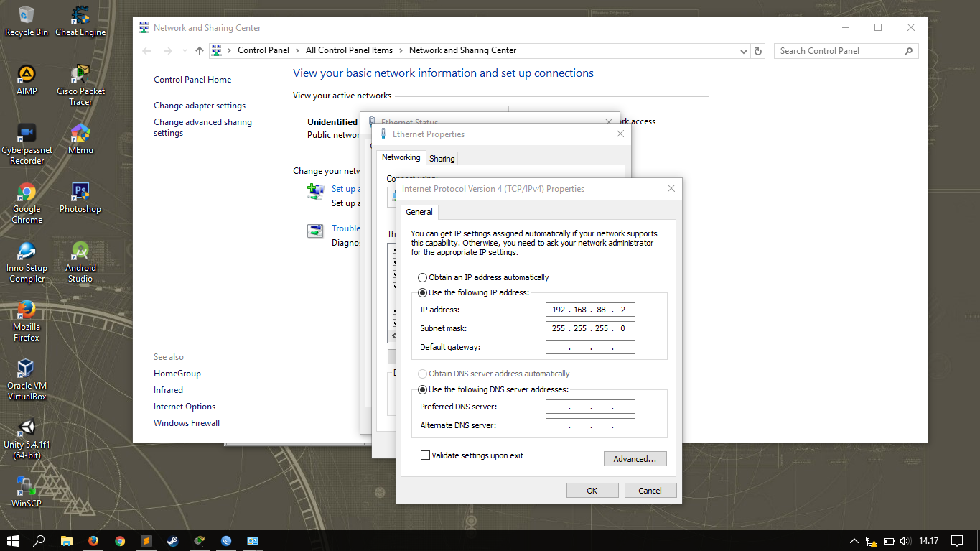Expand chevron after Control Panel breadcrumb
This screenshot has height=551, width=980.
298,50
